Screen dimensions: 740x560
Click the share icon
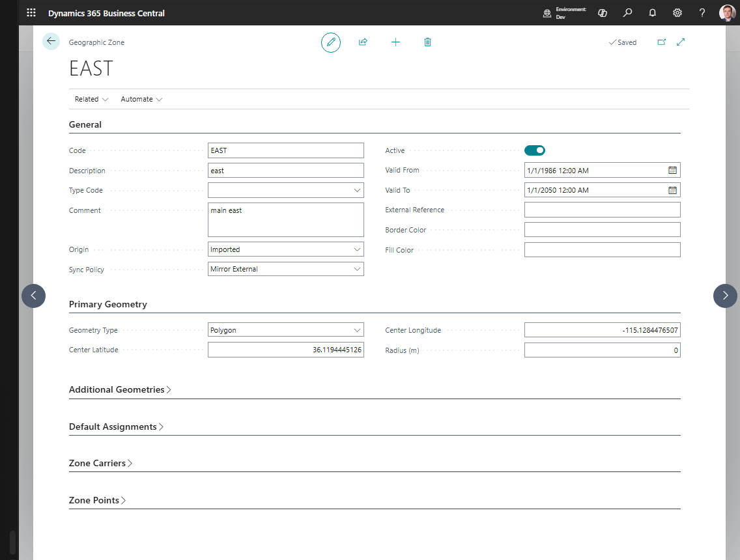pyautogui.click(x=363, y=42)
